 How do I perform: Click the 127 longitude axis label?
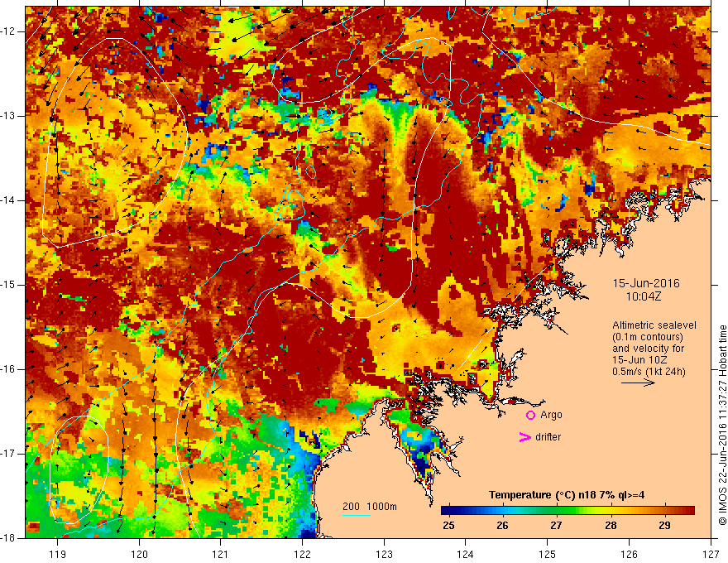(x=711, y=554)
